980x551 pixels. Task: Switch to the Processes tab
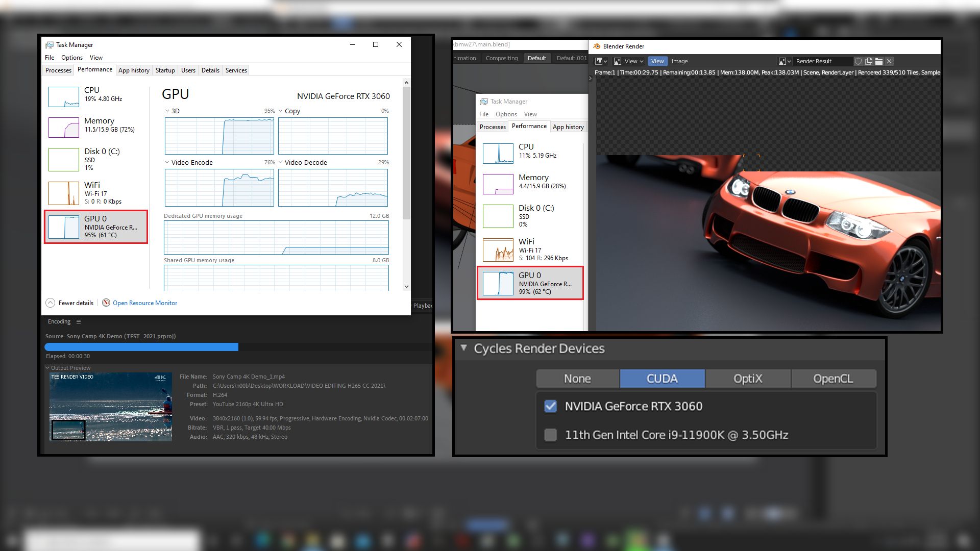pyautogui.click(x=58, y=70)
